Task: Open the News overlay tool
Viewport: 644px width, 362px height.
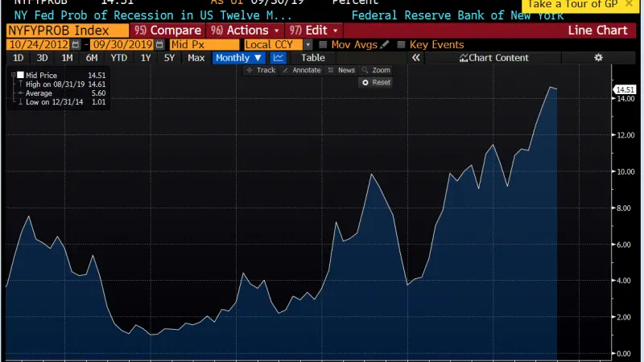Action: 341,70
